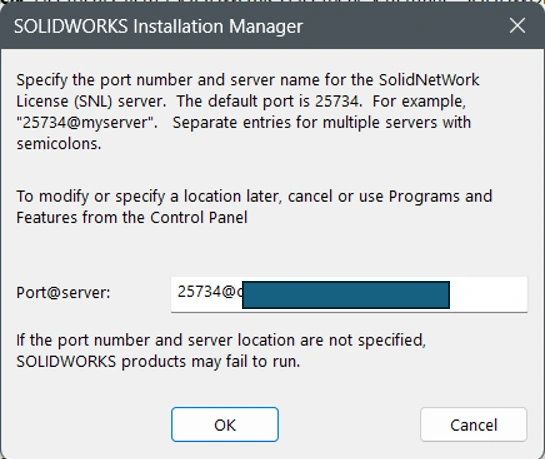Click "The default port is 25734" sentence

coord(268,101)
